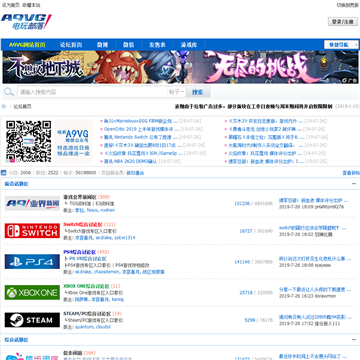Click moderator kareig in the Xbox One row
Image resolution: width=360 pixels, height=360 pixels.
point(117,299)
